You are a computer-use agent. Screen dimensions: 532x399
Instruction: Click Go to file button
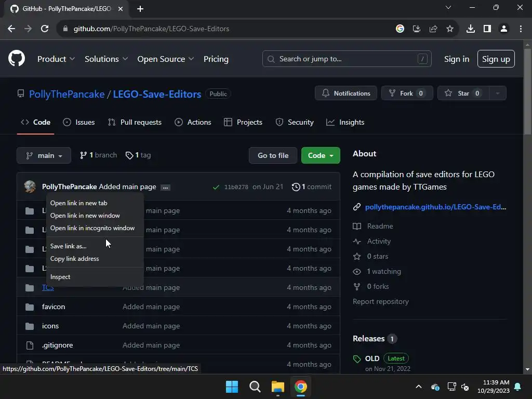coord(273,155)
